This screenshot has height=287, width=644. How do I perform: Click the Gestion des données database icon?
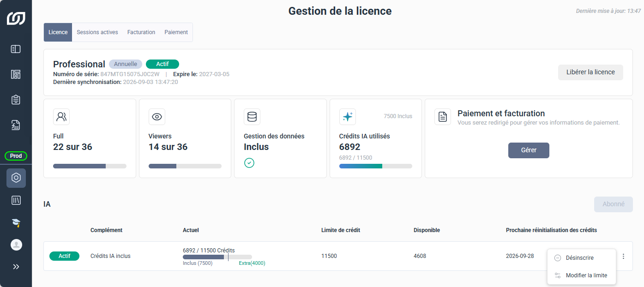click(x=252, y=117)
